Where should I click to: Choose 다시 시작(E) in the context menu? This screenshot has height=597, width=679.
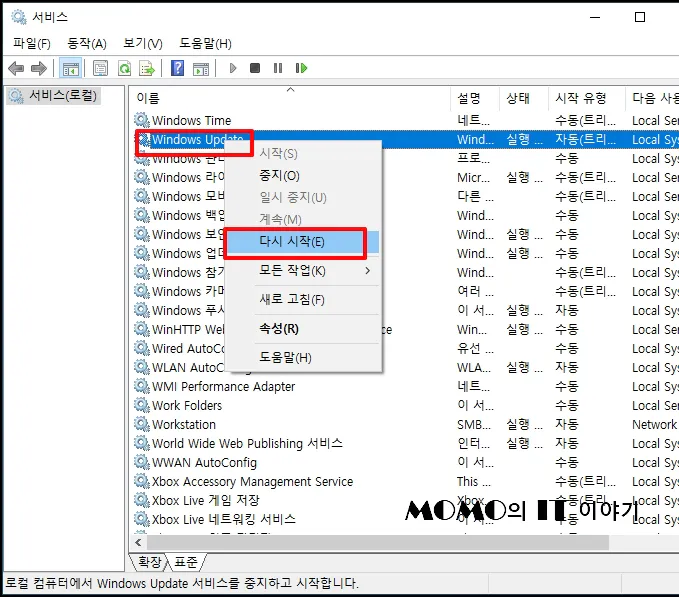point(302,242)
